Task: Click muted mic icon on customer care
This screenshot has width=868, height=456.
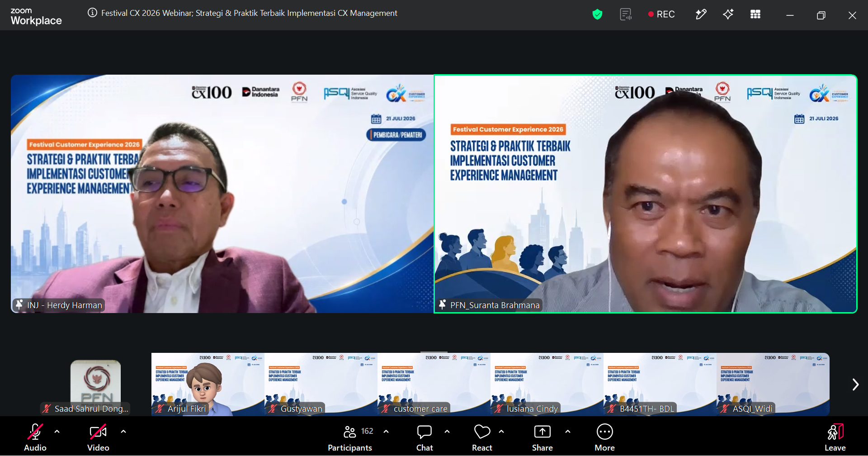Action: tap(386, 409)
